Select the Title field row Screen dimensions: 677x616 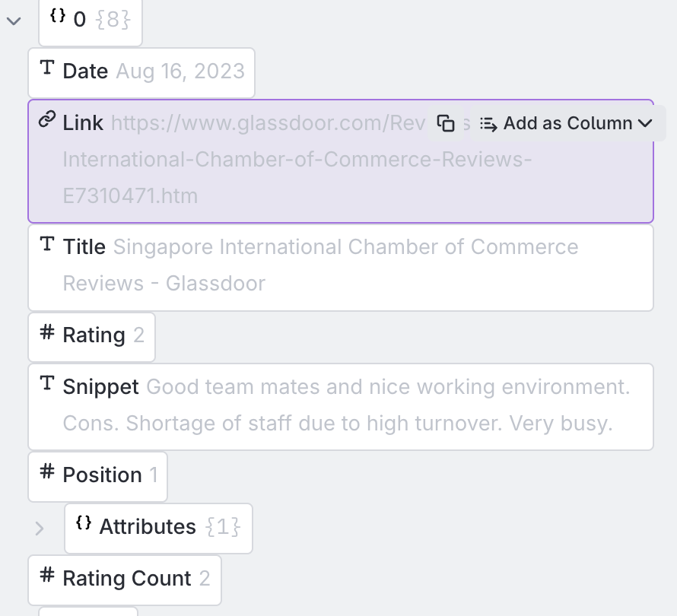340,267
